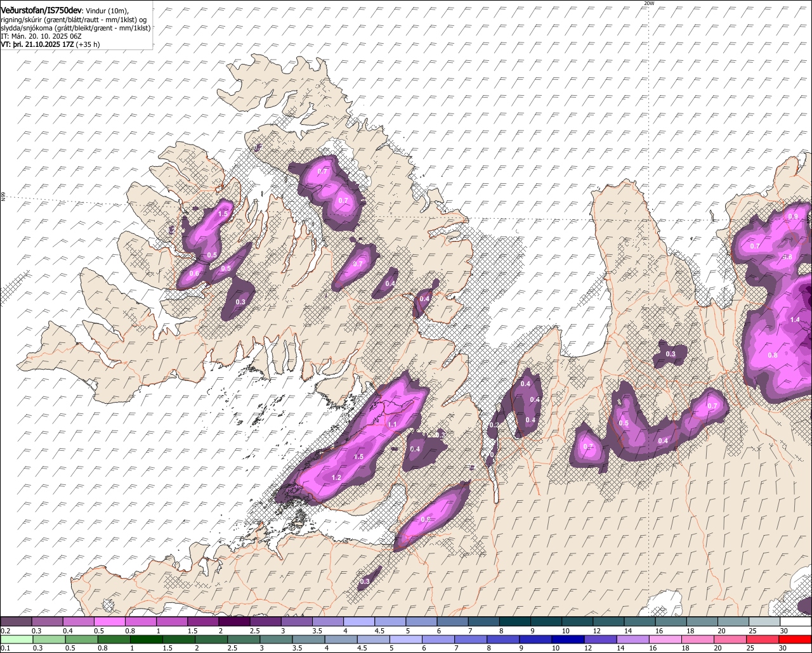Screen dimensions: 812x653
Task: Select the lightest green lower swatch labeled 0.1
Action: pyautogui.click(x=16, y=640)
